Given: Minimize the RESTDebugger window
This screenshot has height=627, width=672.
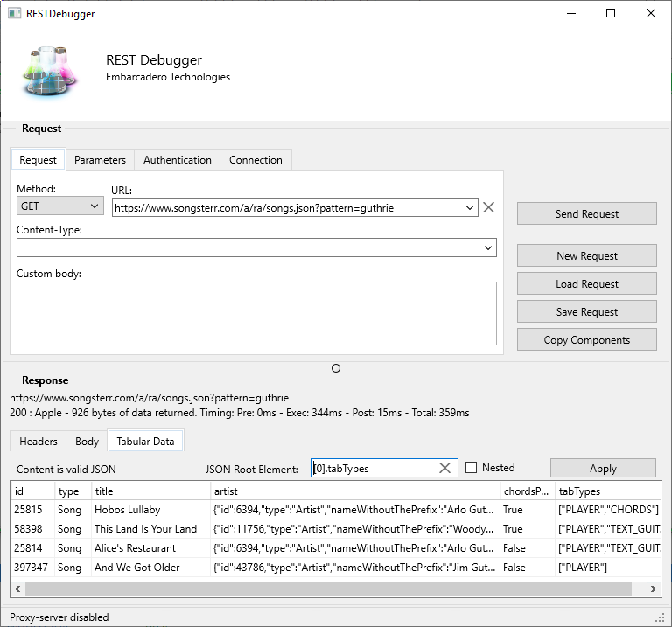Looking at the screenshot, I should [x=570, y=13].
